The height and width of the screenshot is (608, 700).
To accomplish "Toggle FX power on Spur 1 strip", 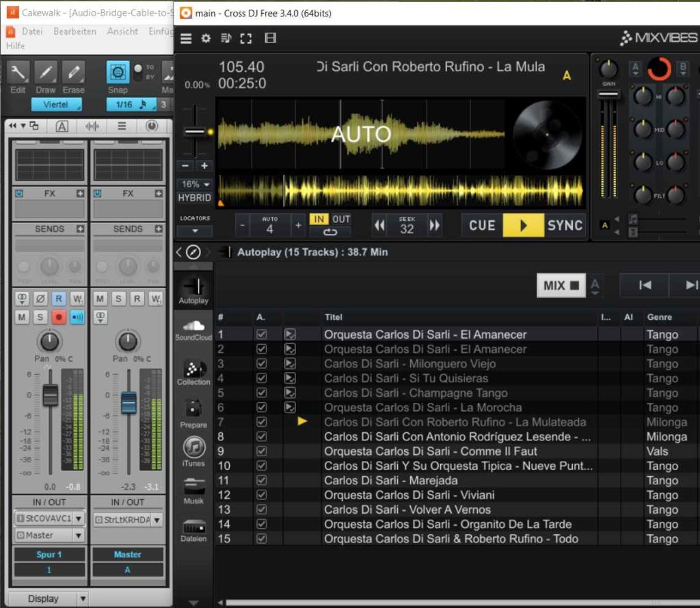I will click(x=19, y=194).
